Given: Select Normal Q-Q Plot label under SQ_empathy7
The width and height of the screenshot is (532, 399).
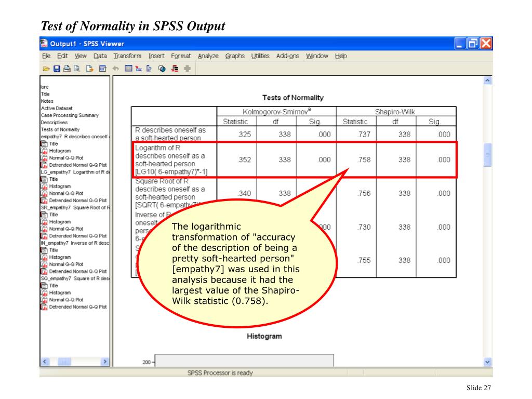Looking at the screenshot, I should [66, 300].
